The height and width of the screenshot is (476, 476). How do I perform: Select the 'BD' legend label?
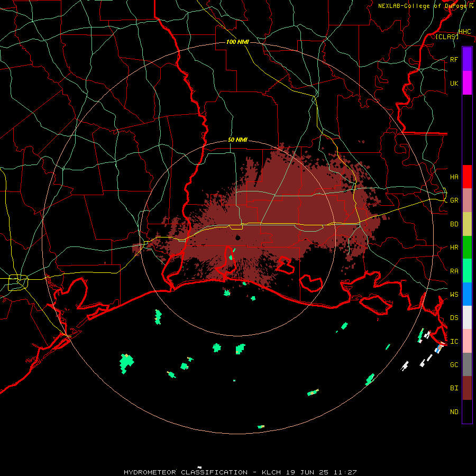point(454,224)
